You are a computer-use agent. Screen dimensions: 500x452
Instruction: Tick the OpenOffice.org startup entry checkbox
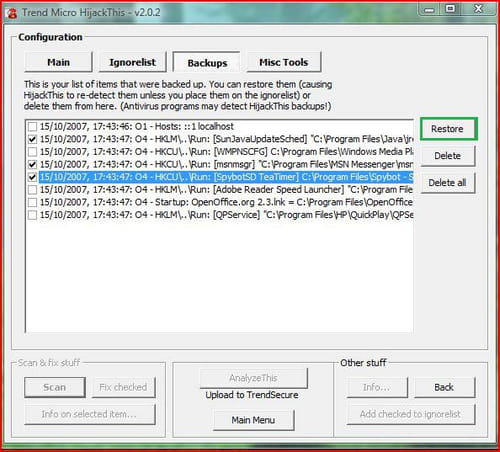click(32, 203)
